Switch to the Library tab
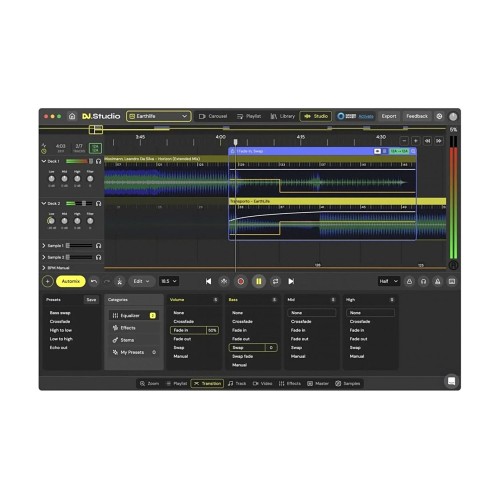Screen dimensions: 500x500 (283, 116)
